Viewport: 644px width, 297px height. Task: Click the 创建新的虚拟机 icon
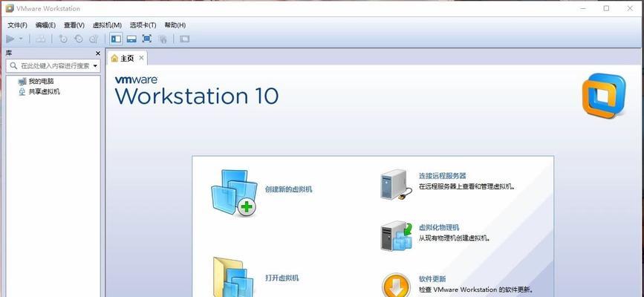234,193
